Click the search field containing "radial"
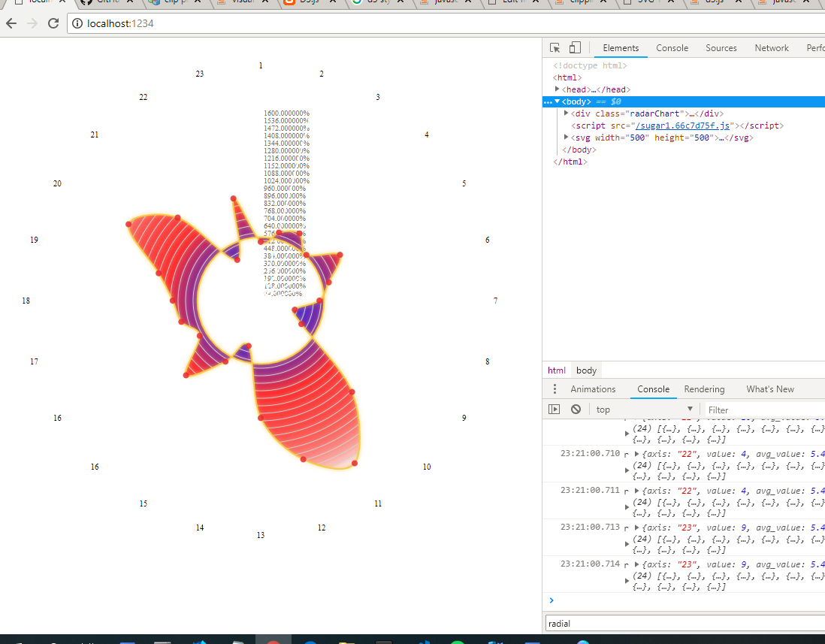825x644 pixels. click(x=685, y=624)
